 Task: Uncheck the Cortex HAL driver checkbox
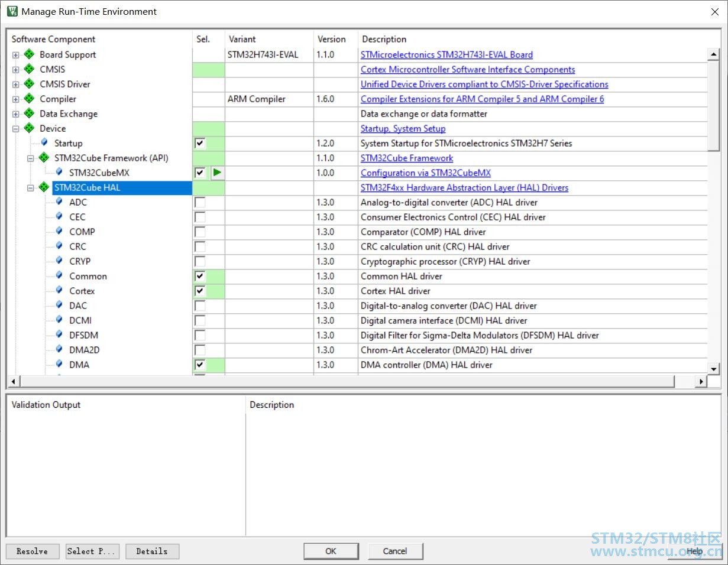tap(200, 291)
